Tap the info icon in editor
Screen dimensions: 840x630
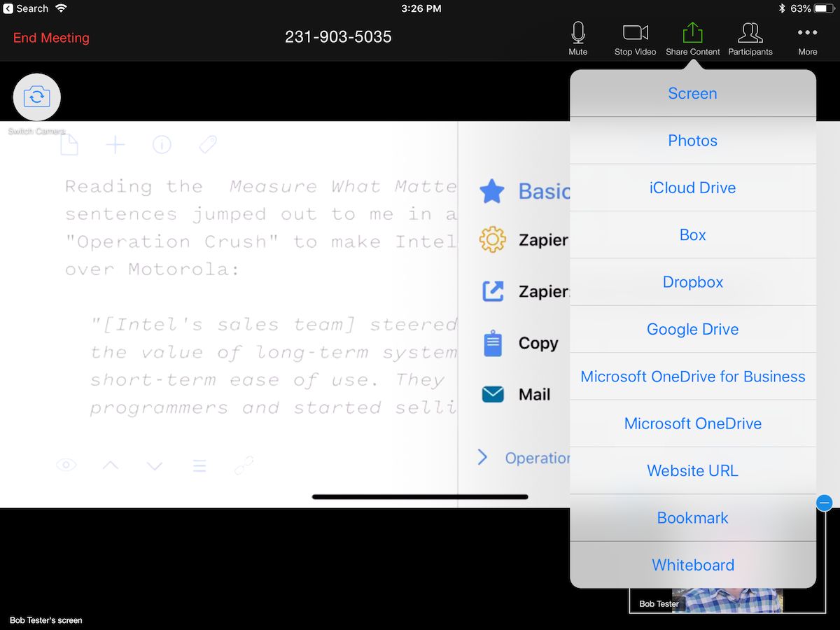162,145
